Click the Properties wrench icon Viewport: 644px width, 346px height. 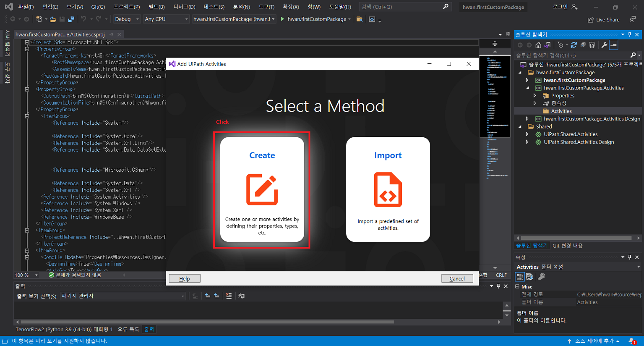point(605,45)
